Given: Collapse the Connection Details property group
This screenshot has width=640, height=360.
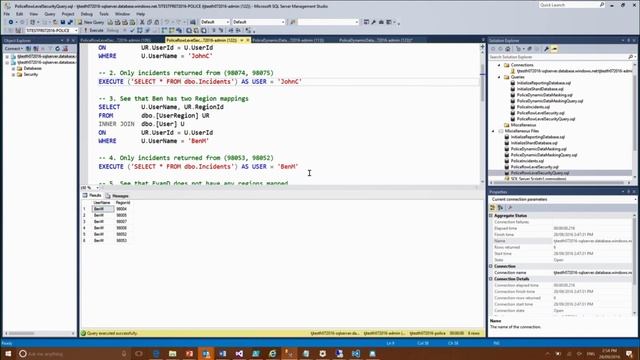Looking at the screenshot, I should point(491,279).
